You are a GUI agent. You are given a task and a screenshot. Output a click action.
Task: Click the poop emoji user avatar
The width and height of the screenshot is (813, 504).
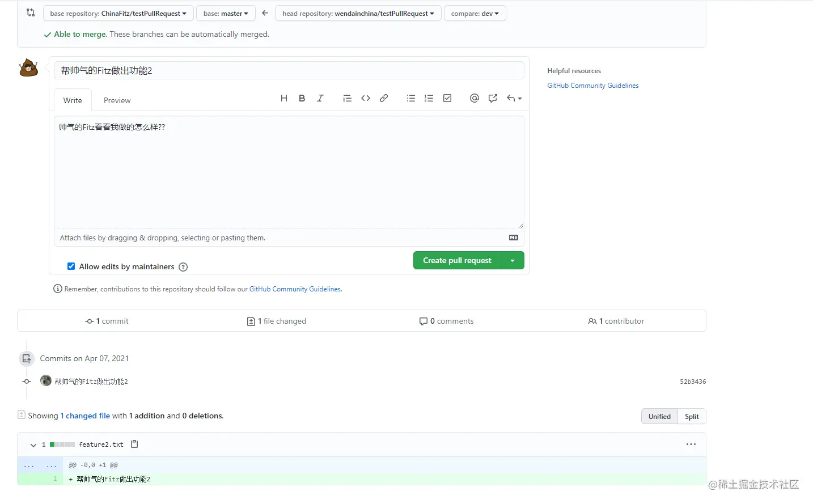pyautogui.click(x=28, y=67)
